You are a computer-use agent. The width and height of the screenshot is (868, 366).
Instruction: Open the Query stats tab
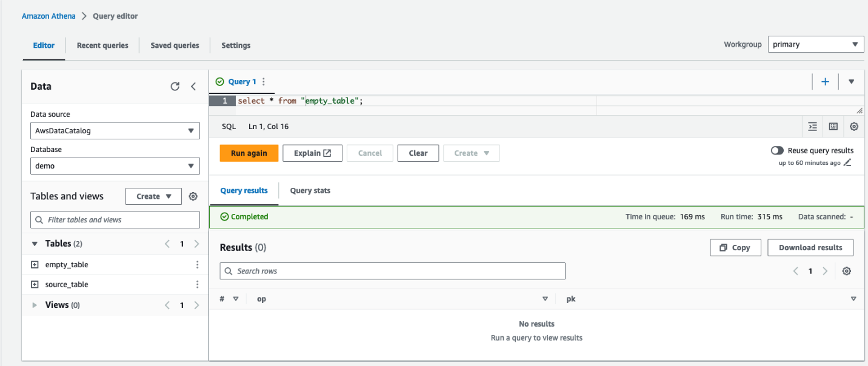310,190
